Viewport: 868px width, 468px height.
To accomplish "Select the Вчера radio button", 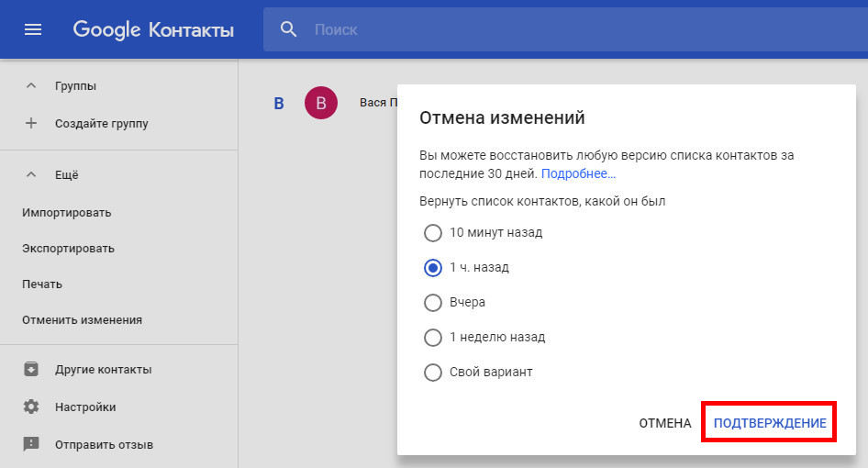I will 433,303.
